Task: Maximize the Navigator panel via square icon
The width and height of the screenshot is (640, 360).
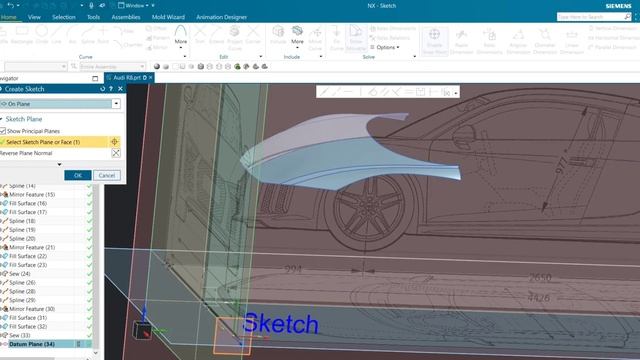Action: click(95, 78)
